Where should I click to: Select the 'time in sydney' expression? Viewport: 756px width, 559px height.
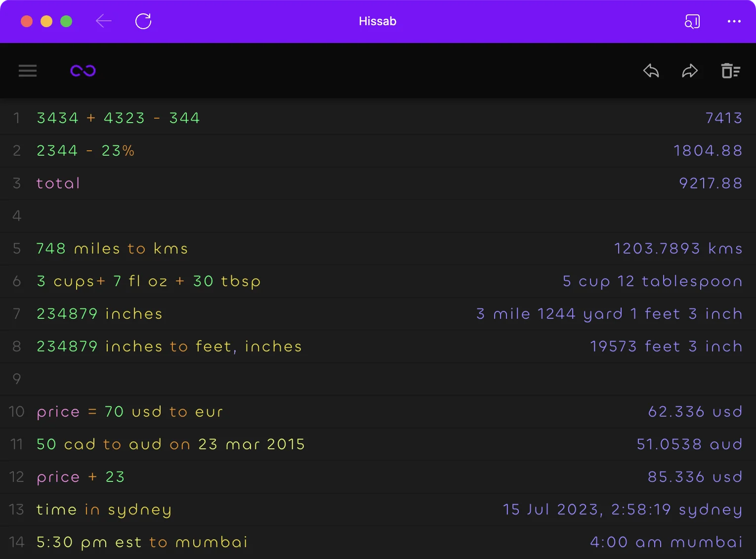[x=104, y=510]
